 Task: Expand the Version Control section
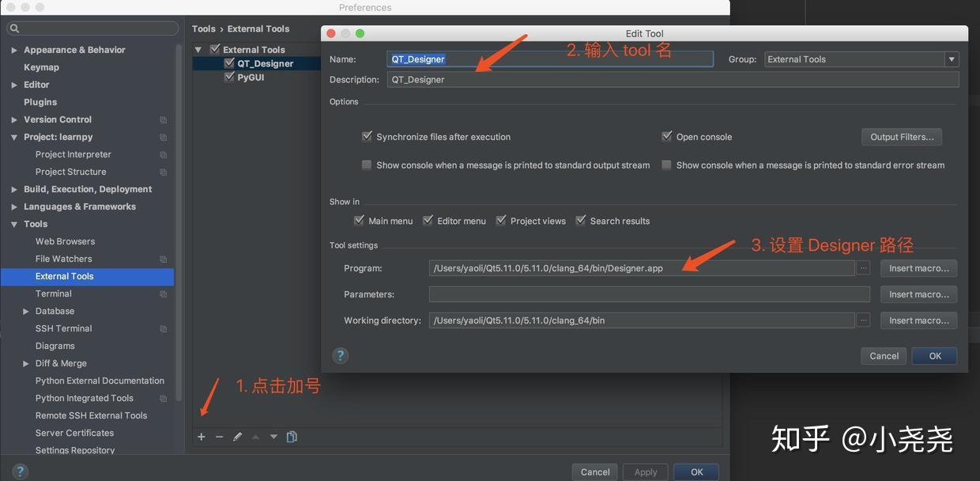pyautogui.click(x=13, y=119)
